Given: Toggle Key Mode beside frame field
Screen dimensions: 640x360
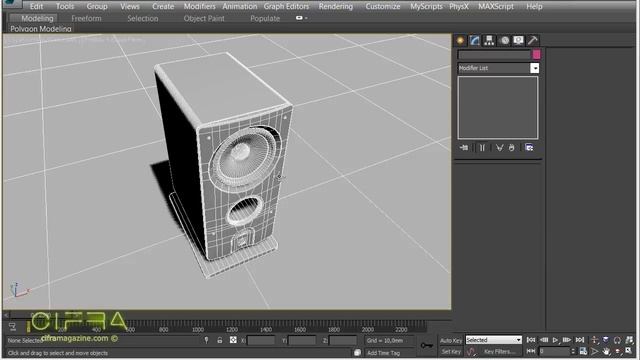Looking at the screenshot, I should point(531,351).
